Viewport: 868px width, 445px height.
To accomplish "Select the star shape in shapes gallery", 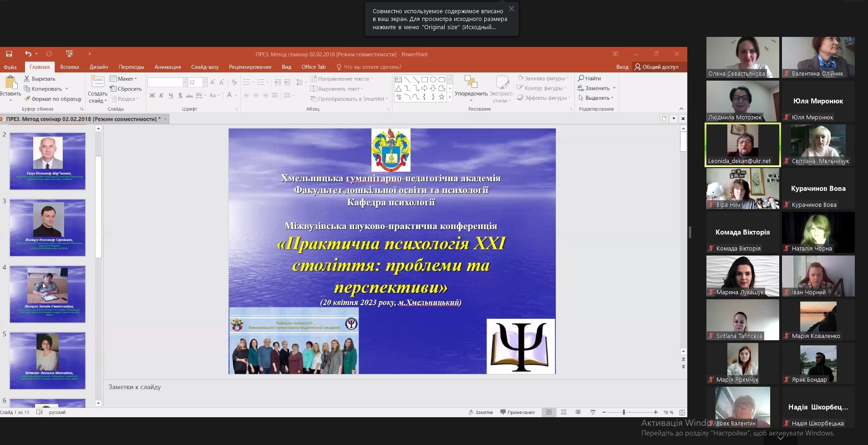I will point(441,97).
